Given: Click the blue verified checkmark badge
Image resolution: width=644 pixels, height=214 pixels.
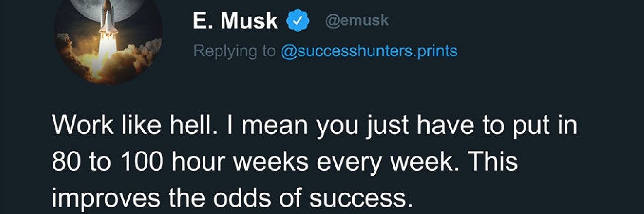Looking at the screenshot, I should [x=299, y=21].
